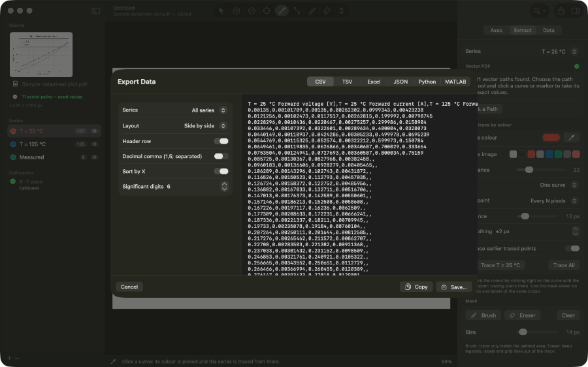Open the Layout Side by side dropdown
The height and width of the screenshot is (367, 588).
(x=204, y=125)
